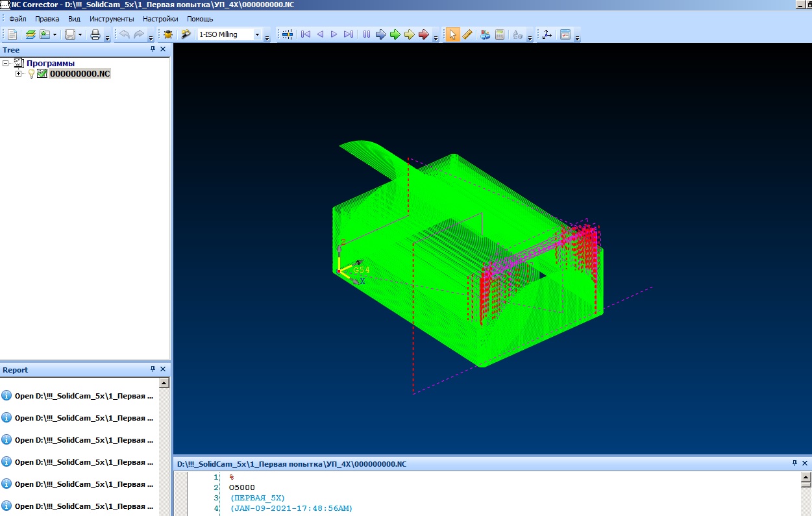Screen dimensions: 812x516
Task: Play the toolpath simulation forward
Action: coord(334,34)
